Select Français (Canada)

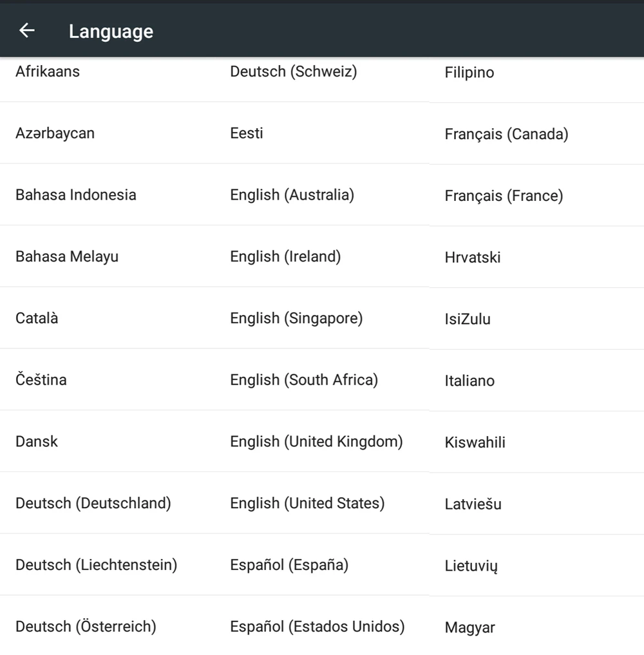(506, 135)
